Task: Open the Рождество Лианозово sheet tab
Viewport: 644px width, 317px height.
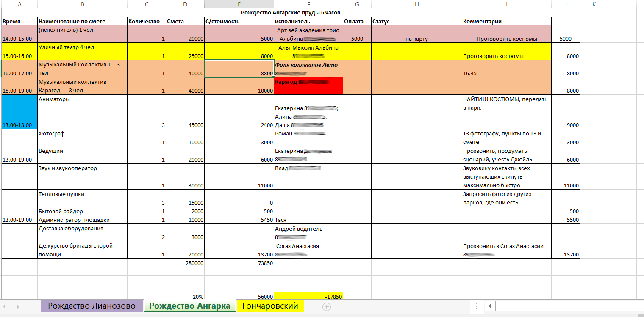Action: pos(92,306)
